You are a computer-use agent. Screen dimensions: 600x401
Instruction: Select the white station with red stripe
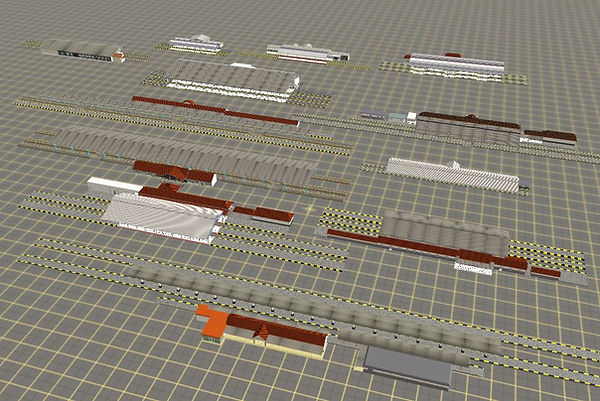click(x=308, y=54)
